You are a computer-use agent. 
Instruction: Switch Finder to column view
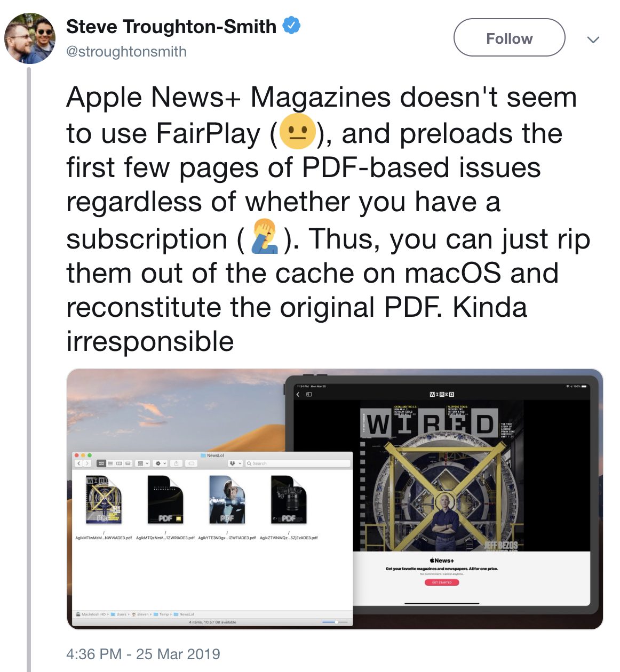119,463
